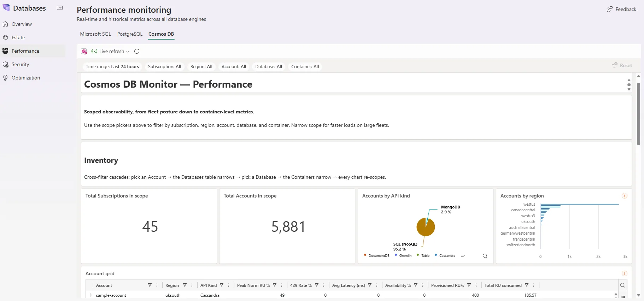Switch to the Microsoft SQL tab
This screenshot has height=301, width=644.
click(x=95, y=34)
